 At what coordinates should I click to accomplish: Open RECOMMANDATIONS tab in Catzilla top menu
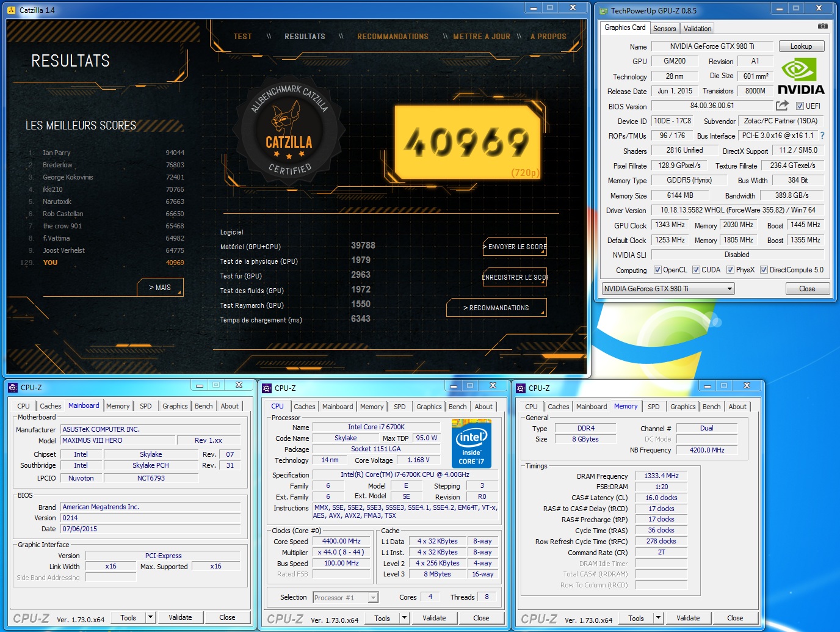tap(393, 37)
